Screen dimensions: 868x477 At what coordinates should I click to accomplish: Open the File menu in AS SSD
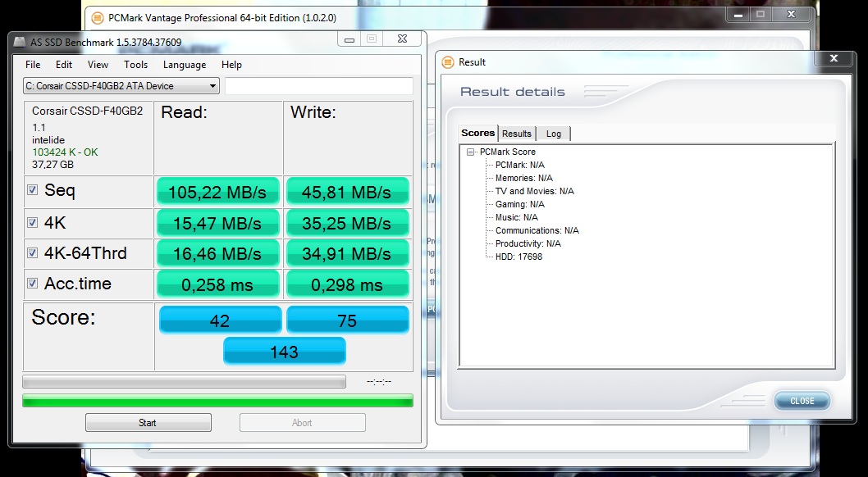[33, 65]
